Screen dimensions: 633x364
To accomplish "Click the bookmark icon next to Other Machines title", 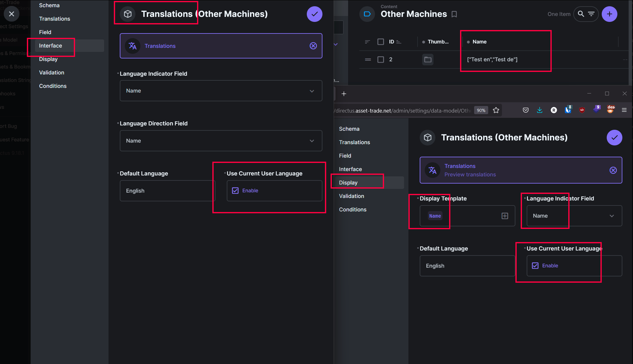I will point(454,14).
